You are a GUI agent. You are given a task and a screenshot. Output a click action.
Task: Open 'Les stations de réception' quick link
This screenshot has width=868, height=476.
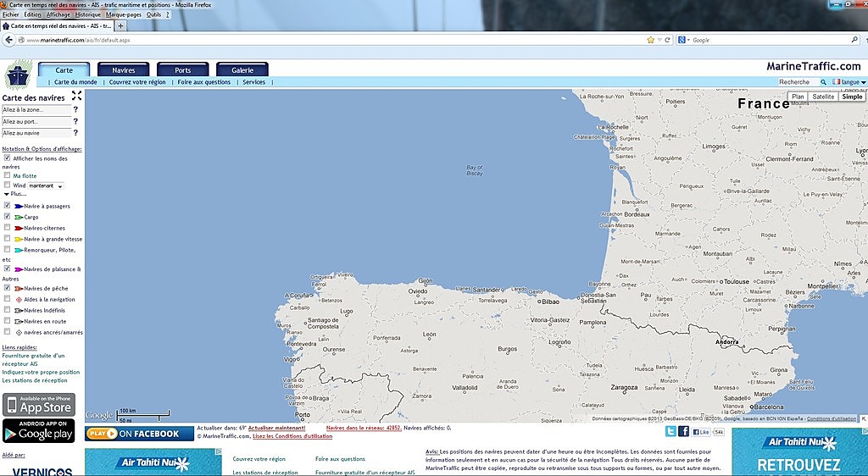click(35, 380)
